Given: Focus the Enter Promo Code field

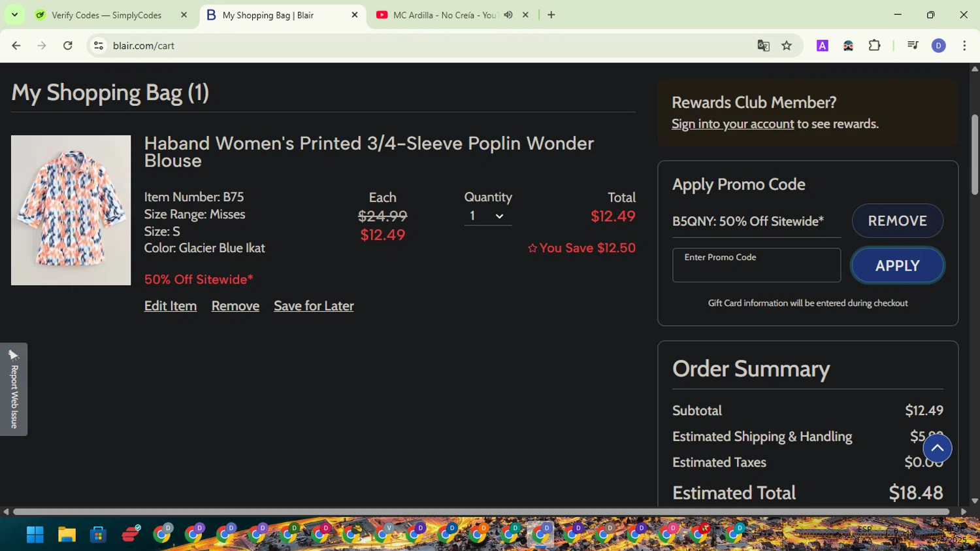Looking at the screenshot, I should (x=757, y=265).
